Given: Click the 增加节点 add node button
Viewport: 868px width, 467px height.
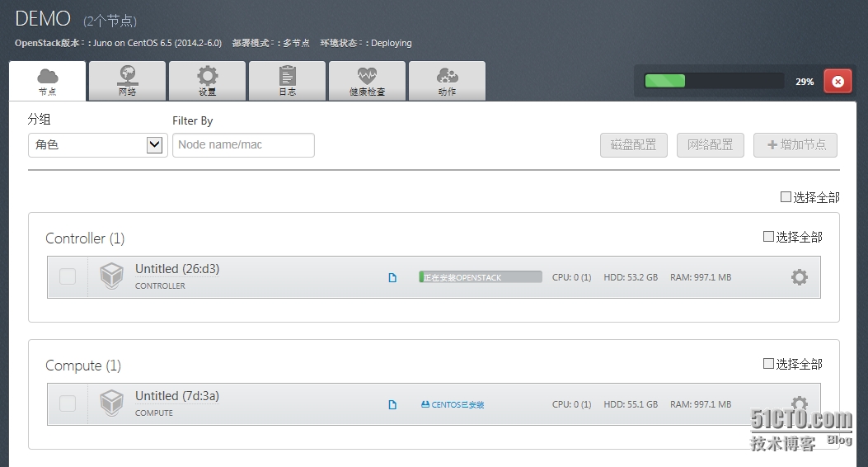Looking at the screenshot, I should (x=795, y=145).
